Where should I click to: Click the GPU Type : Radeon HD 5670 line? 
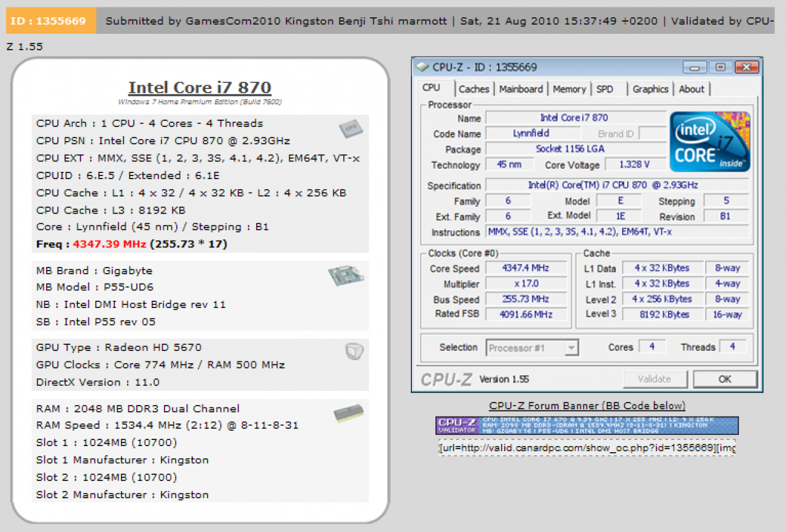pyautogui.click(x=119, y=347)
